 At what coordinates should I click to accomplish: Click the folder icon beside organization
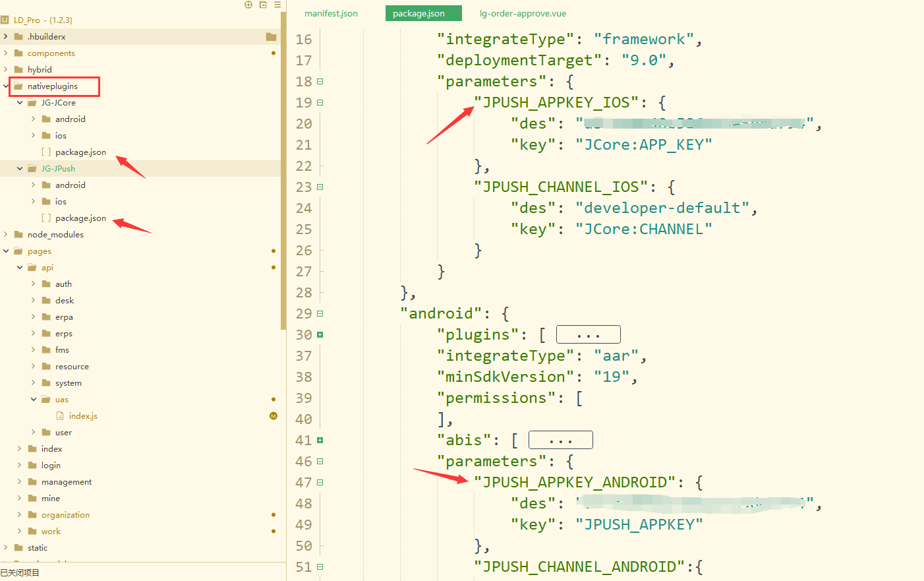click(x=32, y=514)
